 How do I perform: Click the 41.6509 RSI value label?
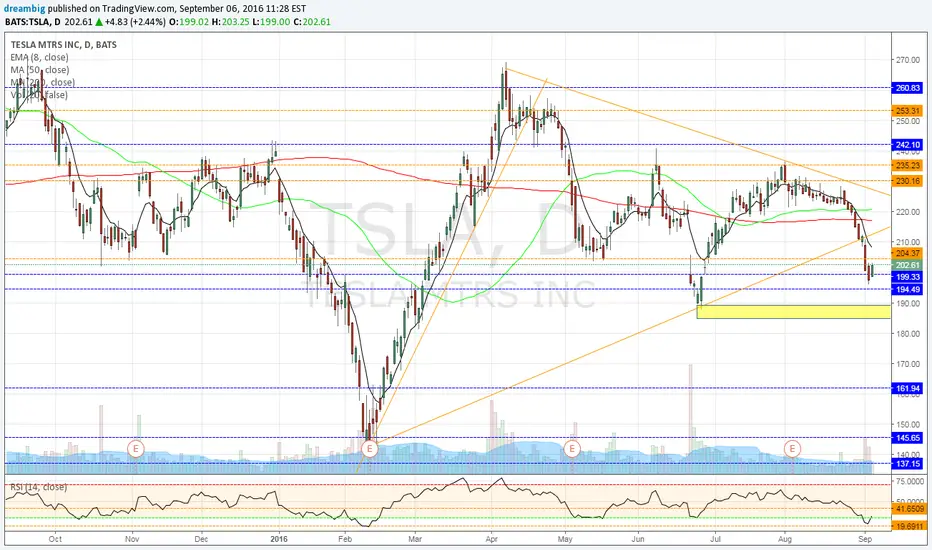[909, 508]
